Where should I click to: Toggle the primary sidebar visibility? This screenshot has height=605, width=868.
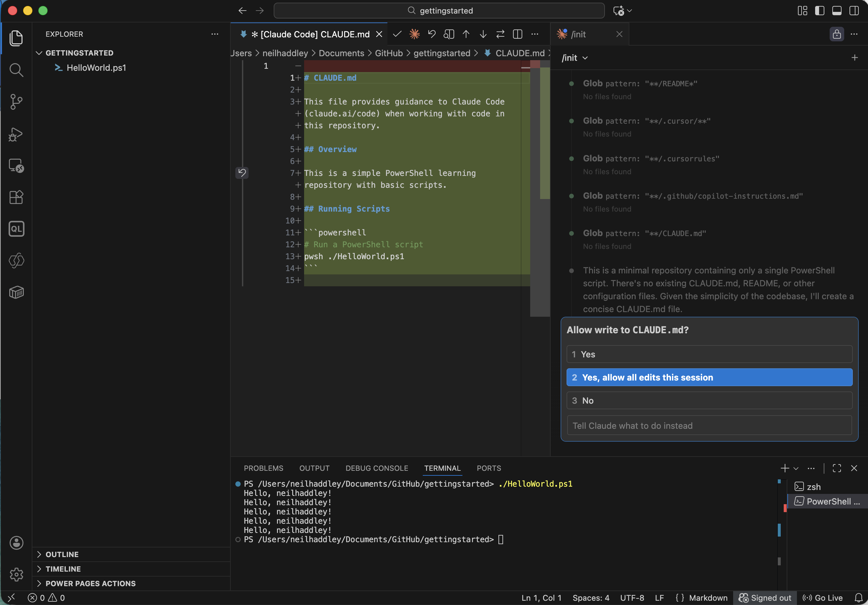820,11
